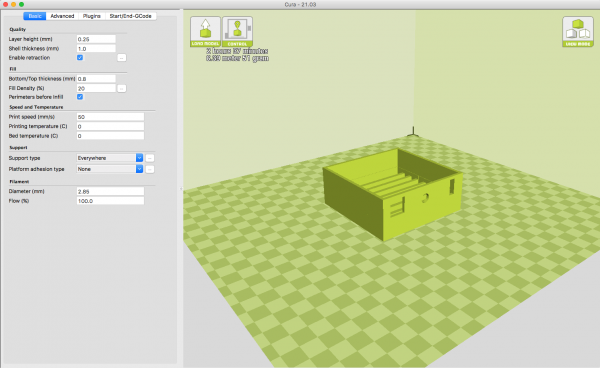
Task: Select the yellow box model in viewport
Action: point(392,193)
